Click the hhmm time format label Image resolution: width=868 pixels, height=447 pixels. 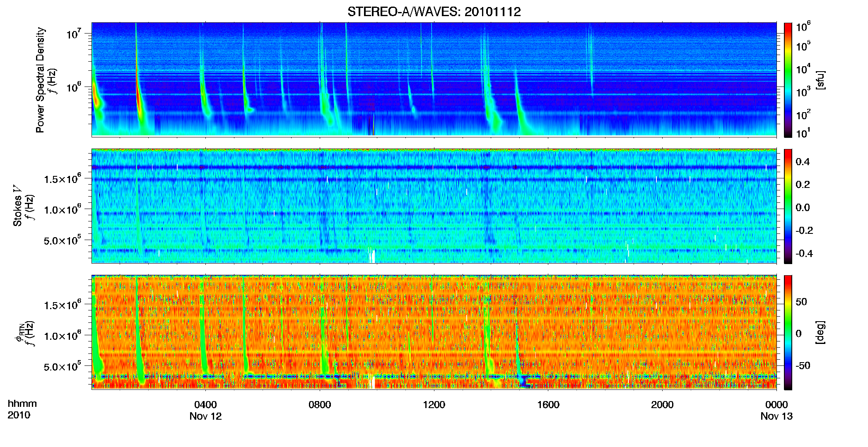tap(22, 404)
